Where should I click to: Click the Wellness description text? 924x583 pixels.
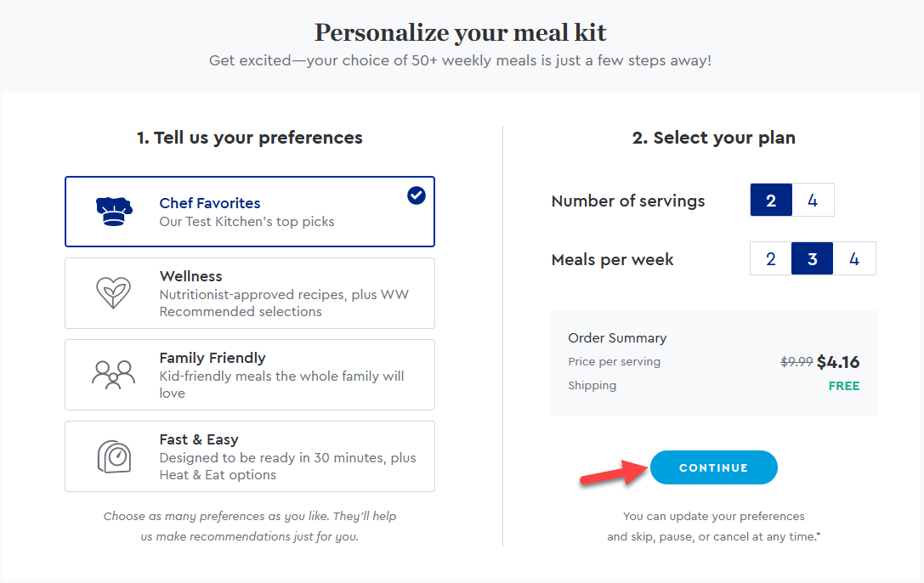click(x=284, y=303)
